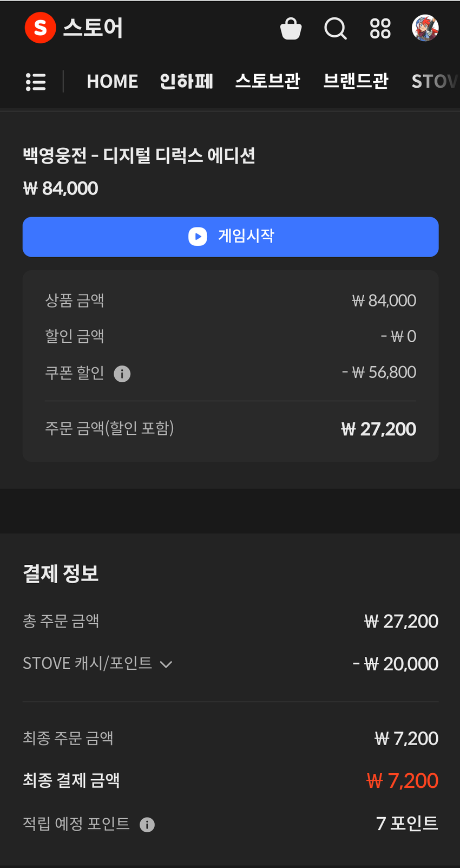Show coupon discount info tooltip

point(122,374)
